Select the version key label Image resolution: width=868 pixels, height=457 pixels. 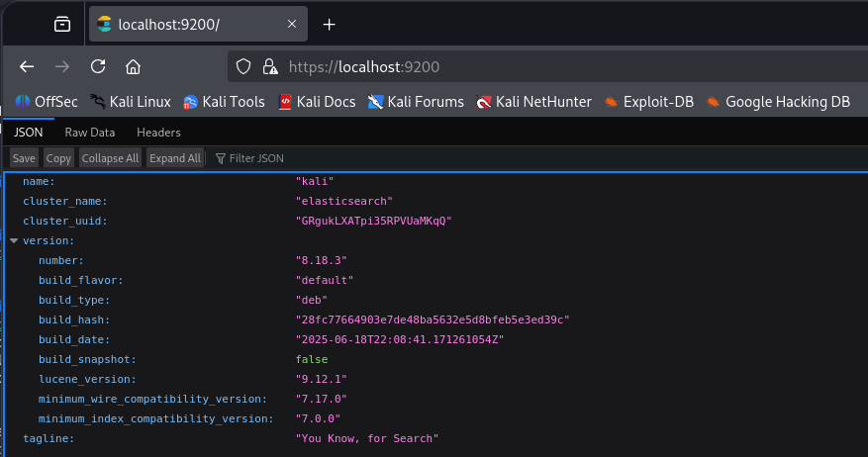(x=48, y=240)
